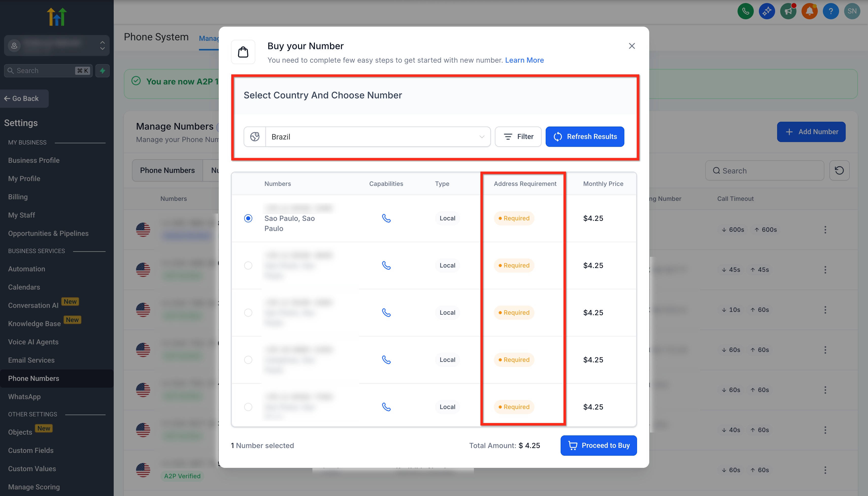Click the voice capability icon in second number row

[386, 265]
